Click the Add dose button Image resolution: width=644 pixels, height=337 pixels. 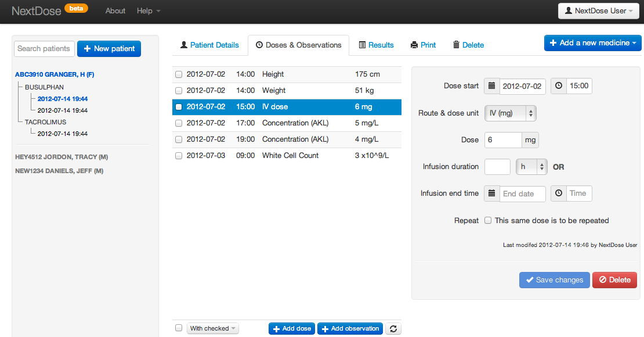pos(291,329)
